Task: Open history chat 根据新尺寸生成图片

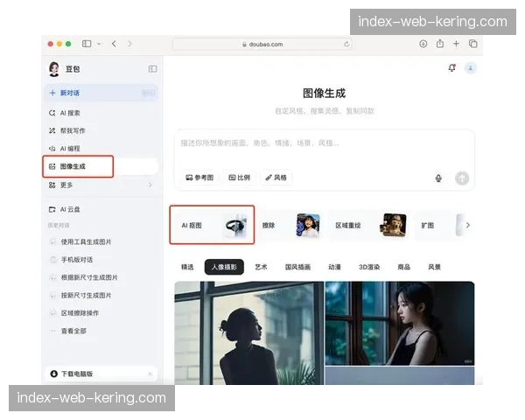Action: point(89,277)
